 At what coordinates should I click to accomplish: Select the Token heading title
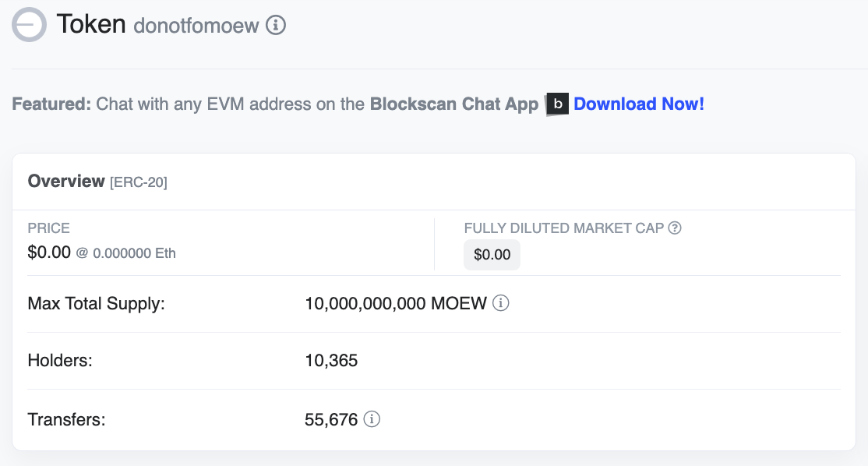point(91,24)
